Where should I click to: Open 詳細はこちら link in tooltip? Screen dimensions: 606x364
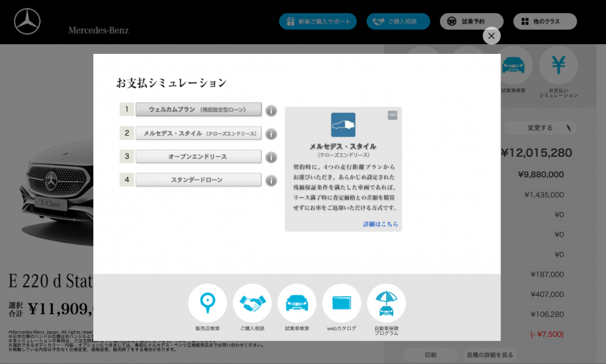381,223
